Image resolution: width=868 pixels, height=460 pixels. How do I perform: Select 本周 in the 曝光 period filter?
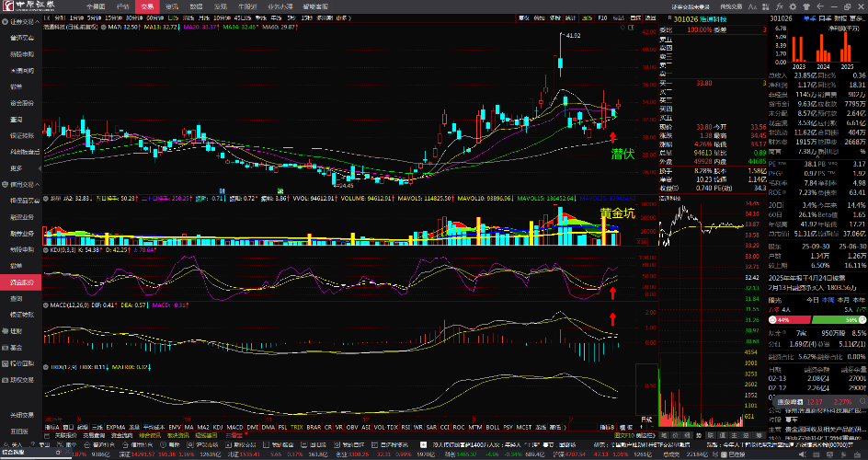(828, 300)
